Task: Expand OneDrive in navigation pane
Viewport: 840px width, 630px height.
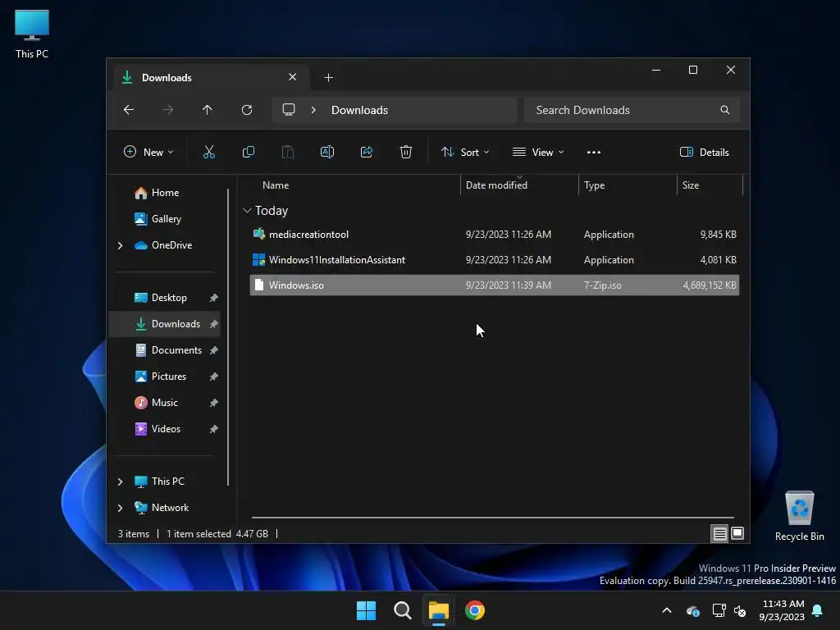Action: [x=120, y=245]
